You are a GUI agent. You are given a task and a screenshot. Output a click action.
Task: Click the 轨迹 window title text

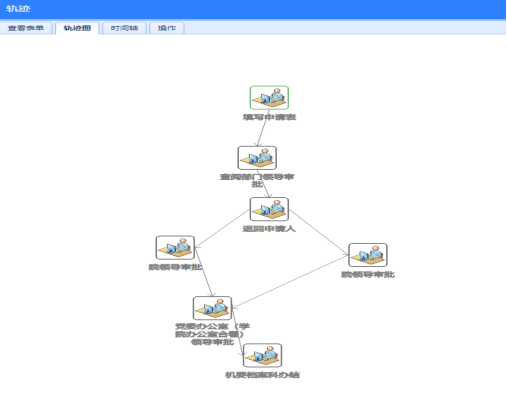tap(18, 9)
